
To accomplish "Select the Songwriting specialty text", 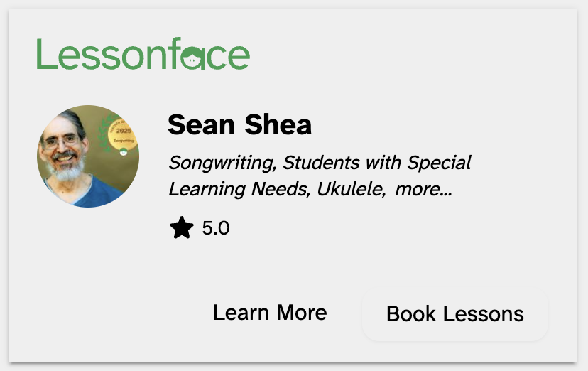I will pyautogui.click(x=221, y=163).
